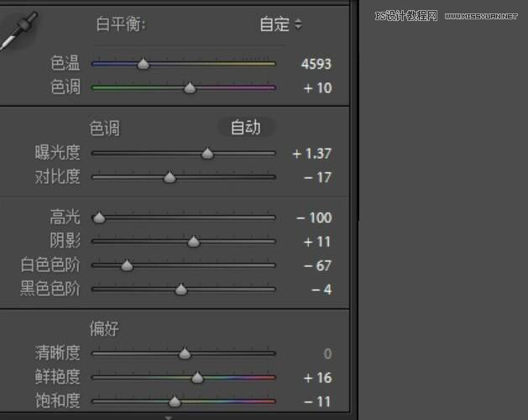The width and height of the screenshot is (528, 420).
Task: Click the +1.37 exposure value field
Action: pos(312,154)
